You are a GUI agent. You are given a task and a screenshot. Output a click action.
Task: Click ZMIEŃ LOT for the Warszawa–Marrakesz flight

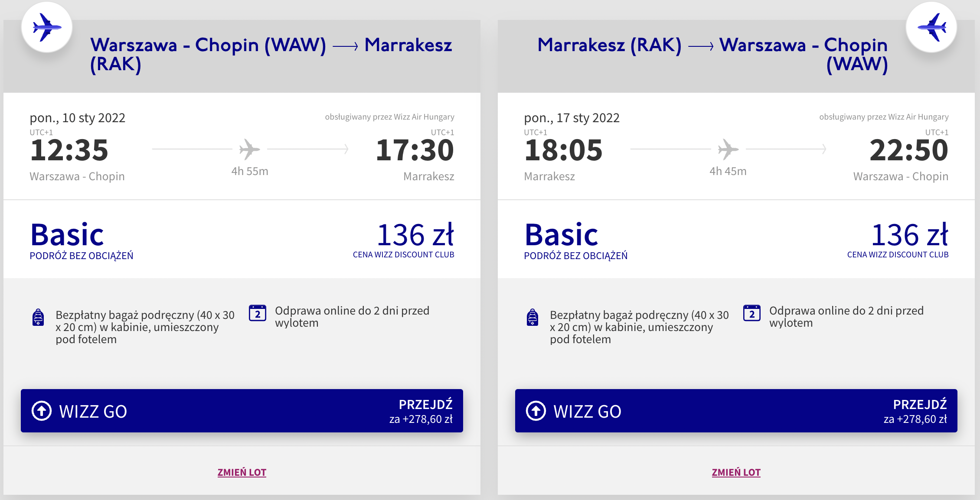(x=242, y=472)
